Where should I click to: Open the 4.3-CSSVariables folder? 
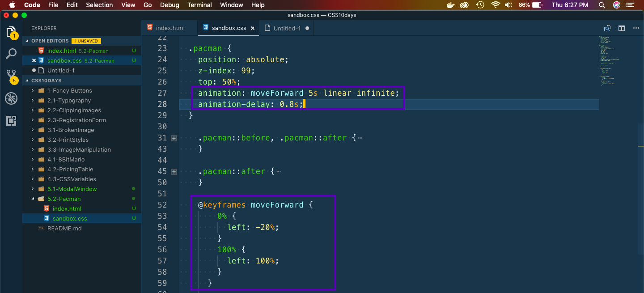point(72,179)
